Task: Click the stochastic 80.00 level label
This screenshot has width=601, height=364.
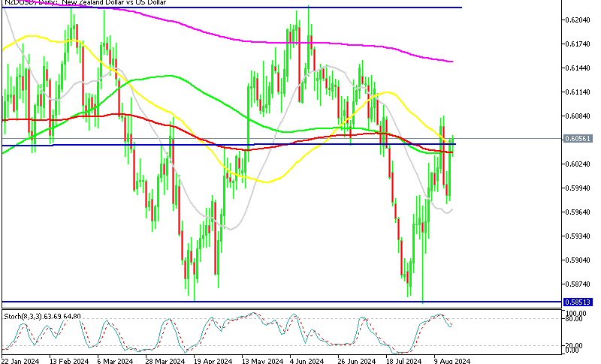Action: coord(574,319)
